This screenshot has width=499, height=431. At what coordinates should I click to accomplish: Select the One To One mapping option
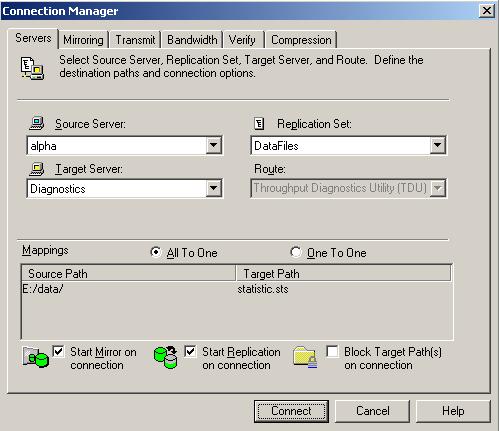tap(296, 252)
